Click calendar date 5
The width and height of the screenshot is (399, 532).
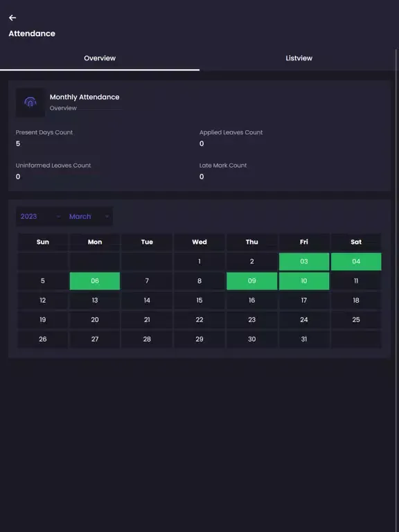pyautogui.click(x=43, y=281)
